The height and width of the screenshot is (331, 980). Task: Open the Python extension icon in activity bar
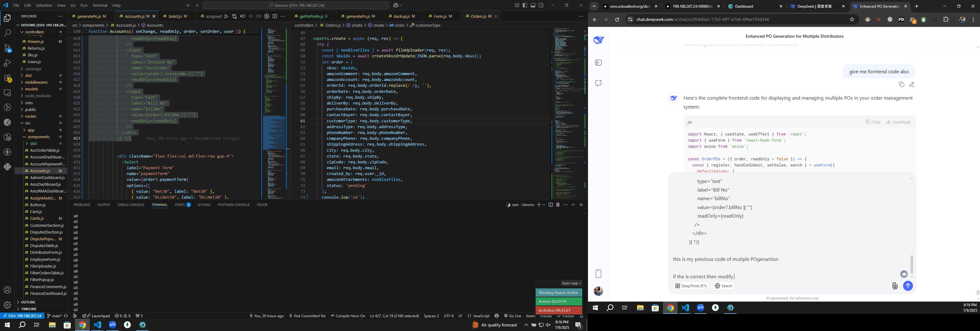7,167
